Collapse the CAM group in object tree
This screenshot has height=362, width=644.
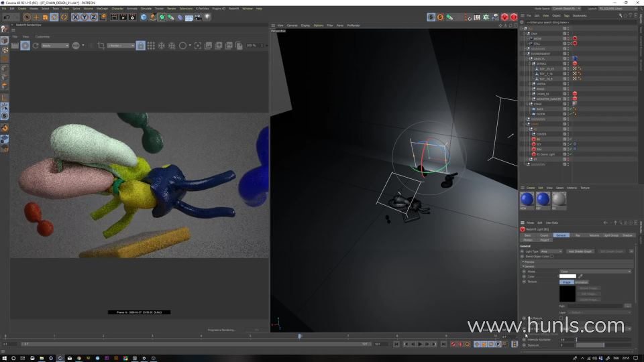point(525,34)
